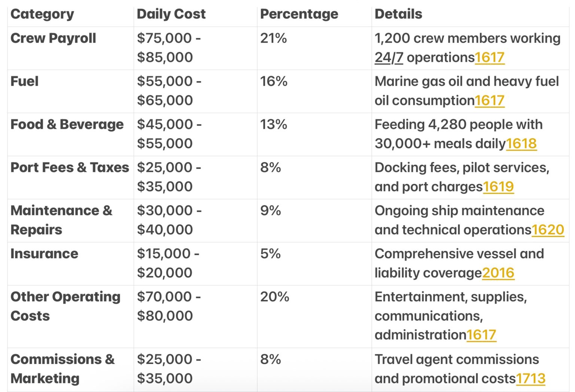Viewport: 575px width, 392px height.
Task: Click the Insurance category cell
Action: tap(44, 254)
